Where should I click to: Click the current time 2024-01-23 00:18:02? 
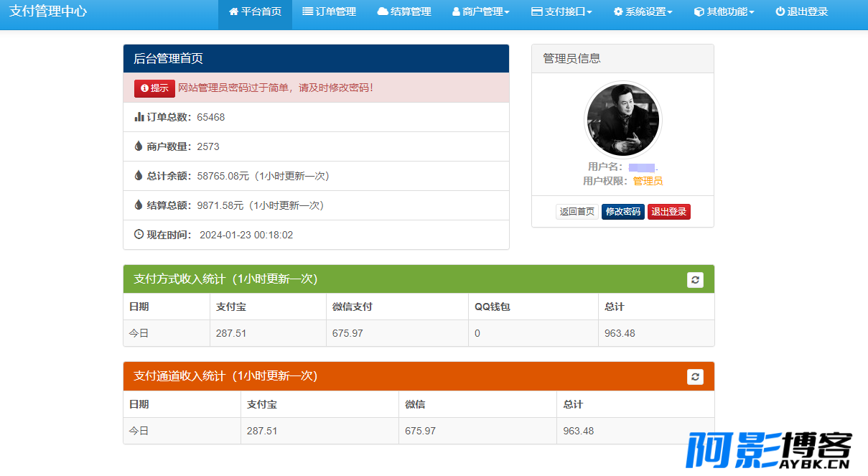click(x=246, y=235)
